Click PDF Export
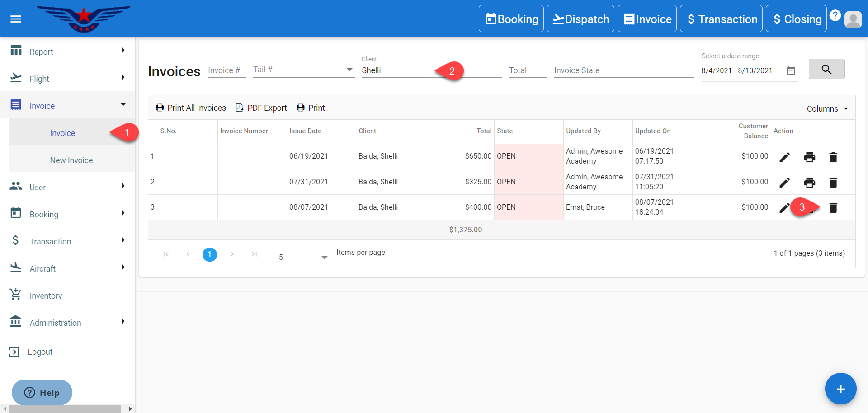This screenshot has height=413, width=868. pos(261,108)
